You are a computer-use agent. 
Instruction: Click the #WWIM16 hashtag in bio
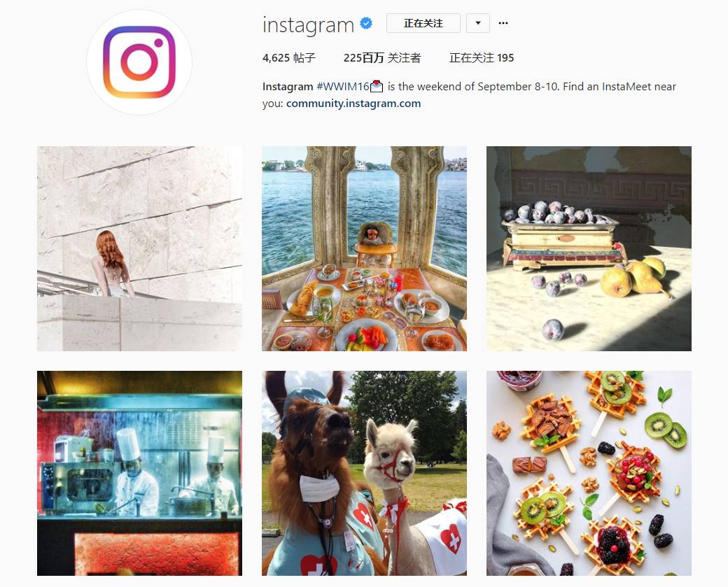pos(342,87)
